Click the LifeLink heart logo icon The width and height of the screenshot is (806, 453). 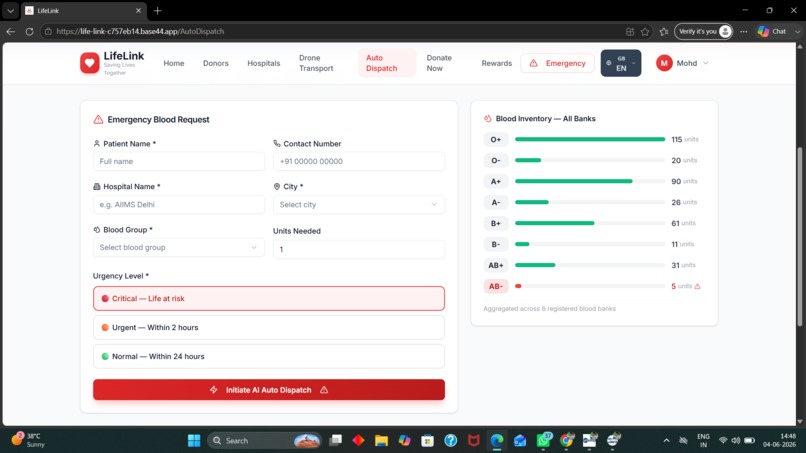pos(89,63)
